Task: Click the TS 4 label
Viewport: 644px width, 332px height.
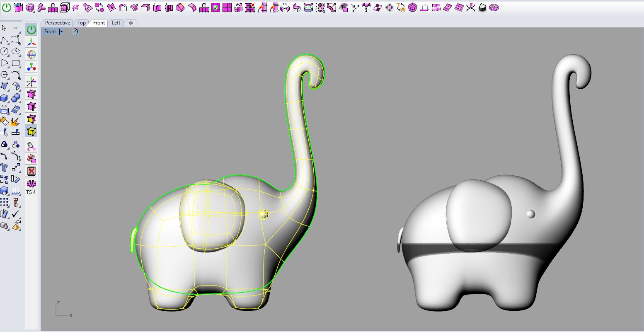Action: [31, 192]
